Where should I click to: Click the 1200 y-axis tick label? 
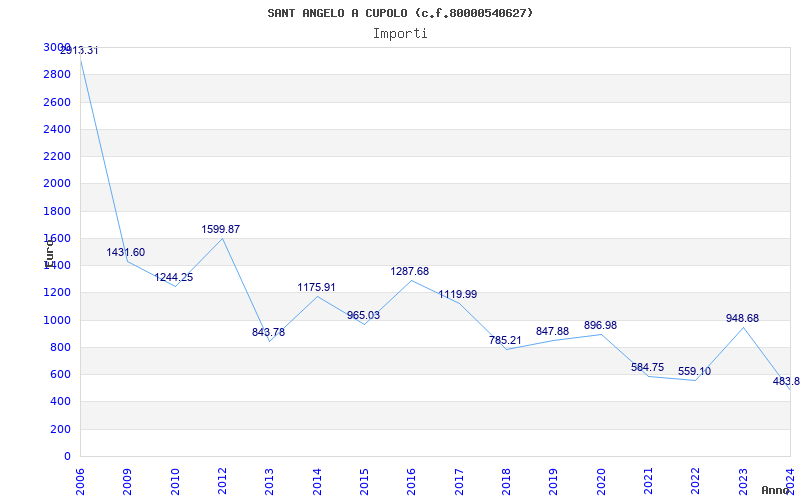[x=57, y=293]
